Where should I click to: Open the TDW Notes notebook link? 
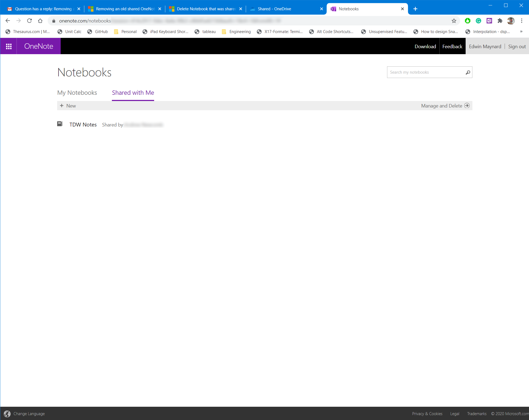click(x=83, y=125)
